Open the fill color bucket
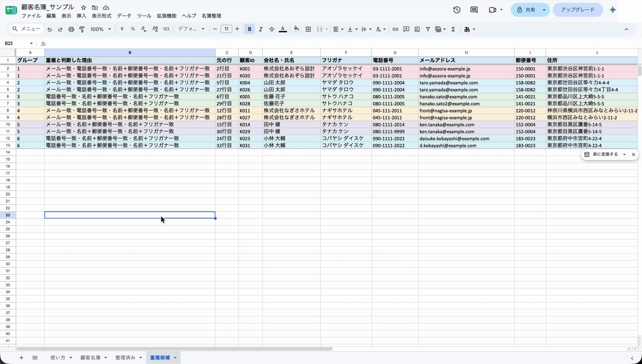 point(296,29)
